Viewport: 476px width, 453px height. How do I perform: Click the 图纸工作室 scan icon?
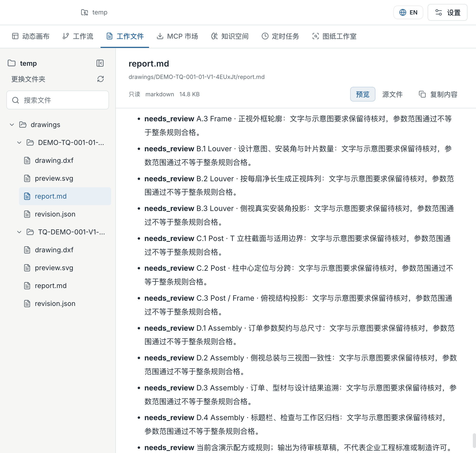[315, 36]
